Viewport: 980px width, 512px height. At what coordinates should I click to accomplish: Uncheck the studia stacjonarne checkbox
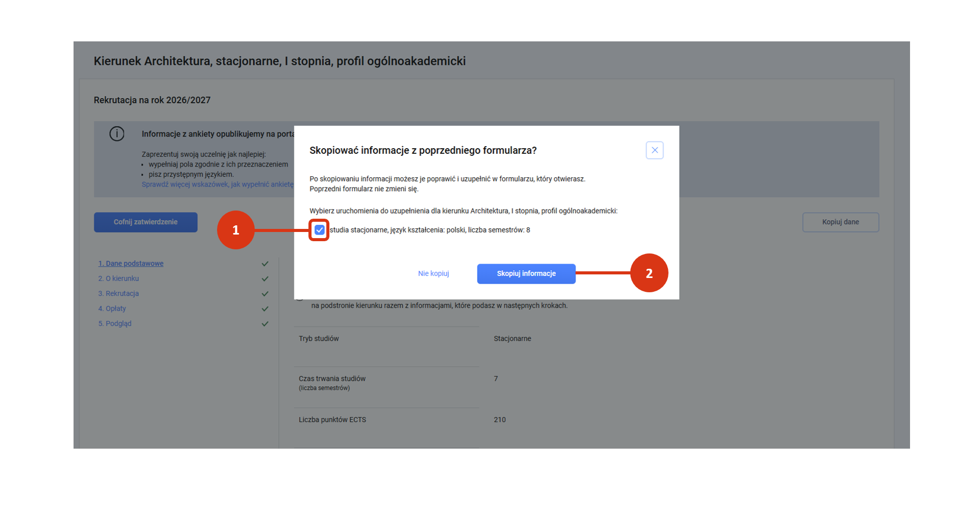click(319, 230)
